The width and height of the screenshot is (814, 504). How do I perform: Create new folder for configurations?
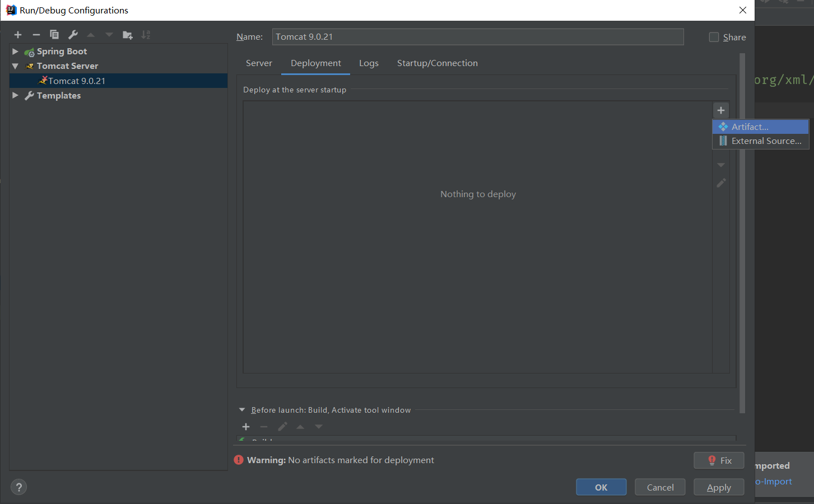click(128, 35)
